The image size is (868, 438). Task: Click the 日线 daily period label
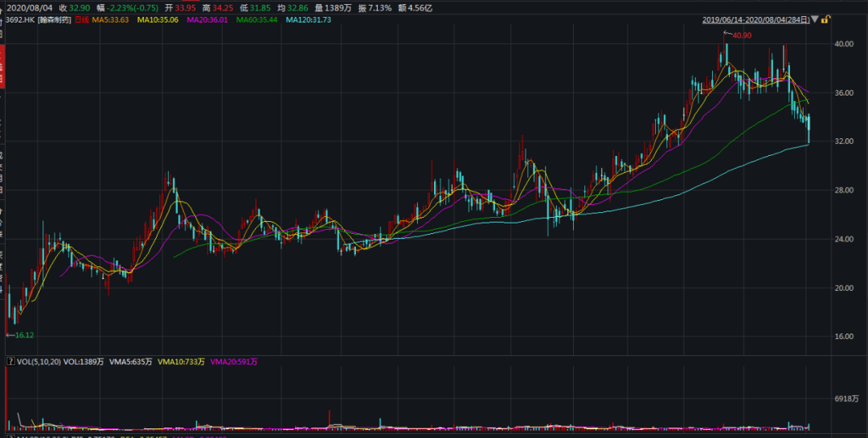point(81,18)
